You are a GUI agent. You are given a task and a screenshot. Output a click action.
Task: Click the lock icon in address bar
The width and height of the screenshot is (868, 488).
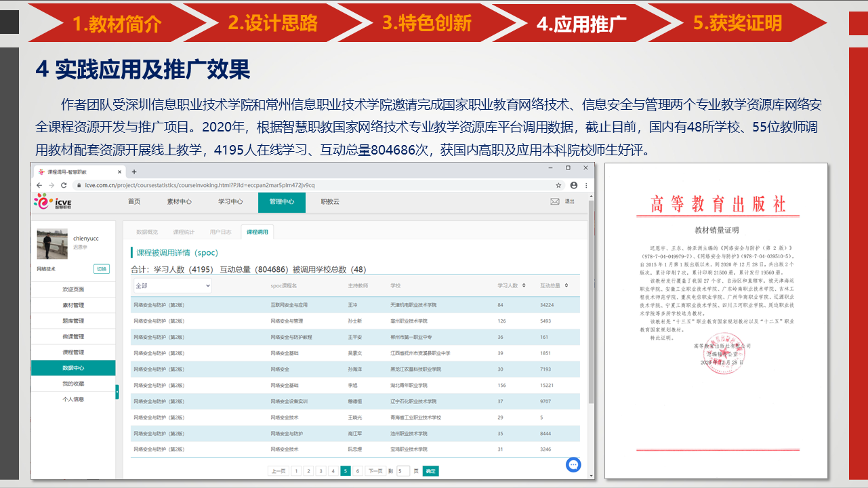tap(79, 185)
